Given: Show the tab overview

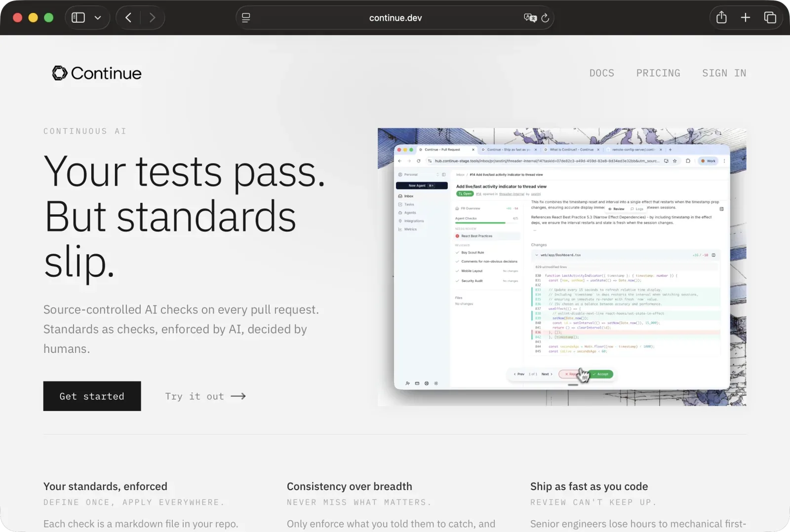Looking at the screenshot, I should click(770, 18).
